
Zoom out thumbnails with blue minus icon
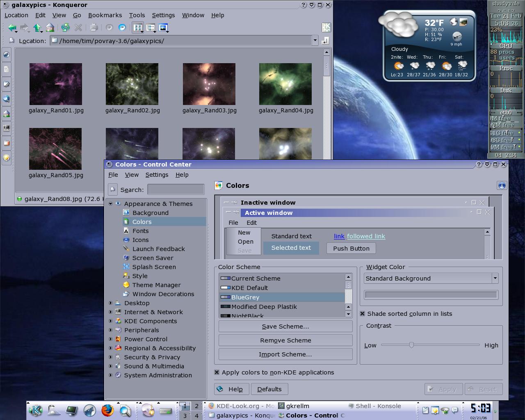(x=122, y=27)
